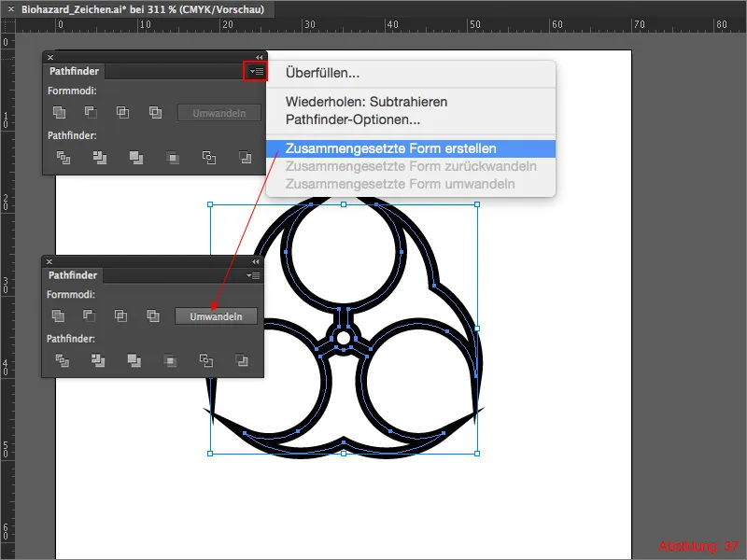Close the upper Pathfinder panel

pyautogui.click(x=50, y=57)
